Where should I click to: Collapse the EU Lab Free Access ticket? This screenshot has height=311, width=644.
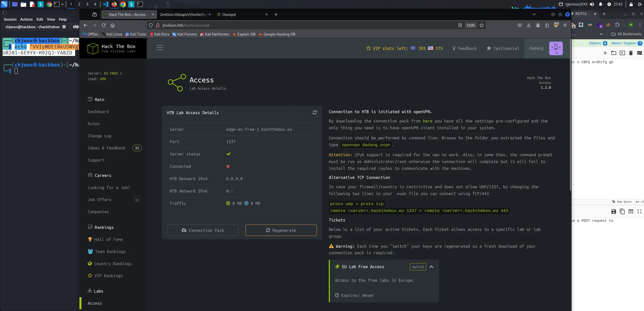[431, 267]
